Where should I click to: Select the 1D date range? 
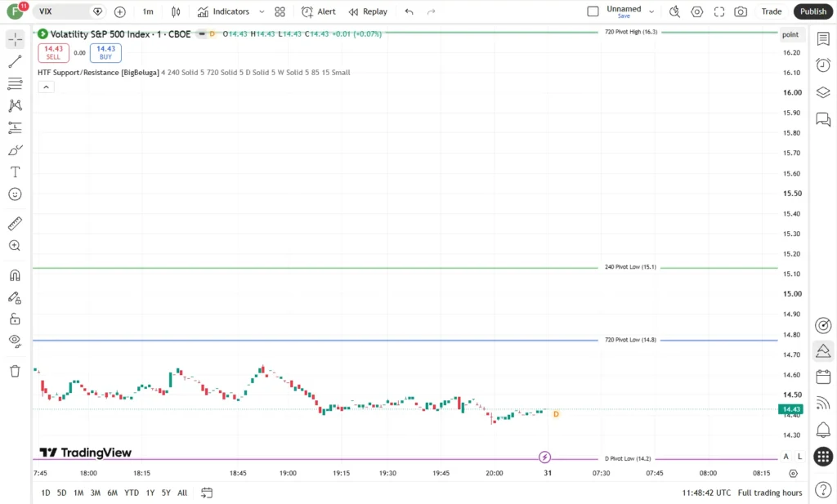(x=46, y=493)
